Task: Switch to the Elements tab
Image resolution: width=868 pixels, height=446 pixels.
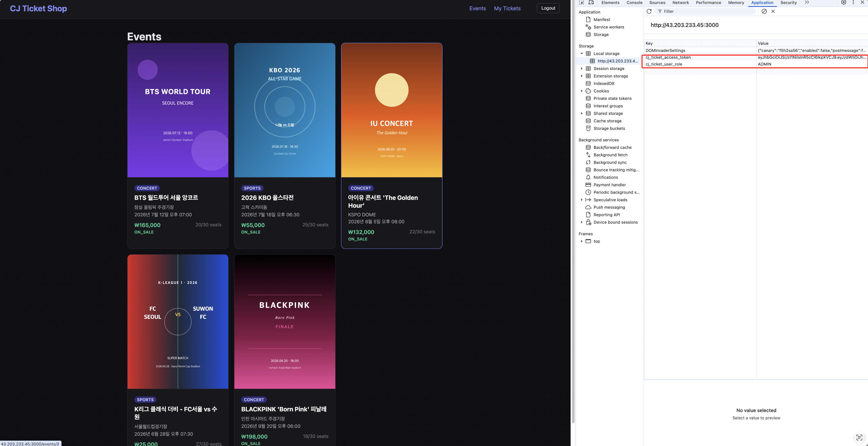Action: coord(610,3)
